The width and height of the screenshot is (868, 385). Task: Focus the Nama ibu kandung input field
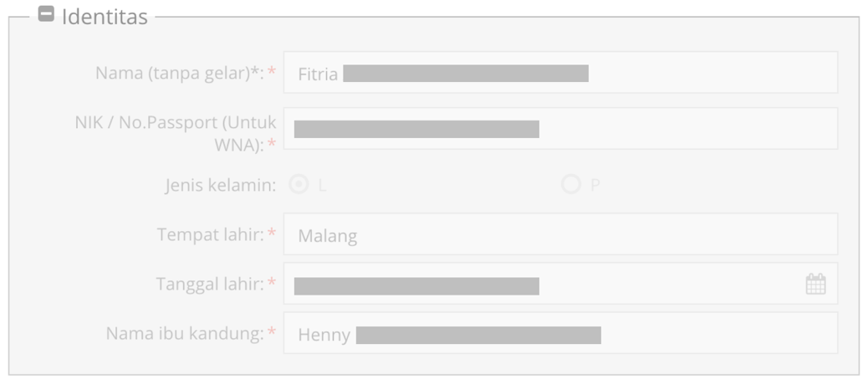[x=560, y=333]
